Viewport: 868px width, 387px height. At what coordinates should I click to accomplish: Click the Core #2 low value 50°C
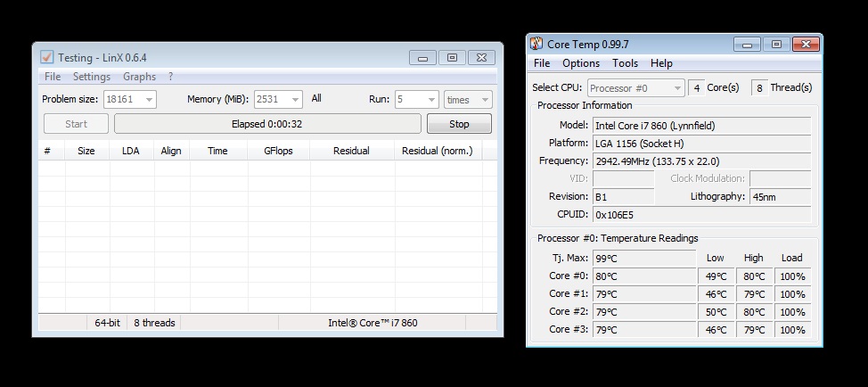click(716, 312)
